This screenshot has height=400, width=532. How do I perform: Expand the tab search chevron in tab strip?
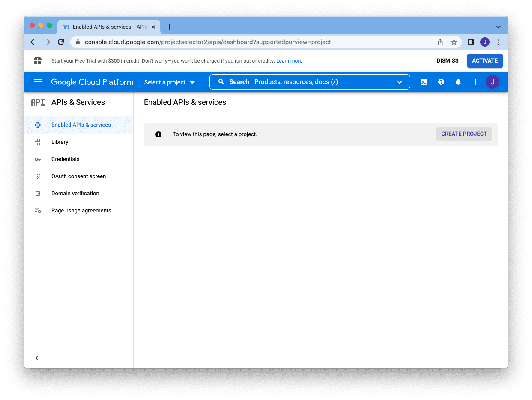point(499,27)
